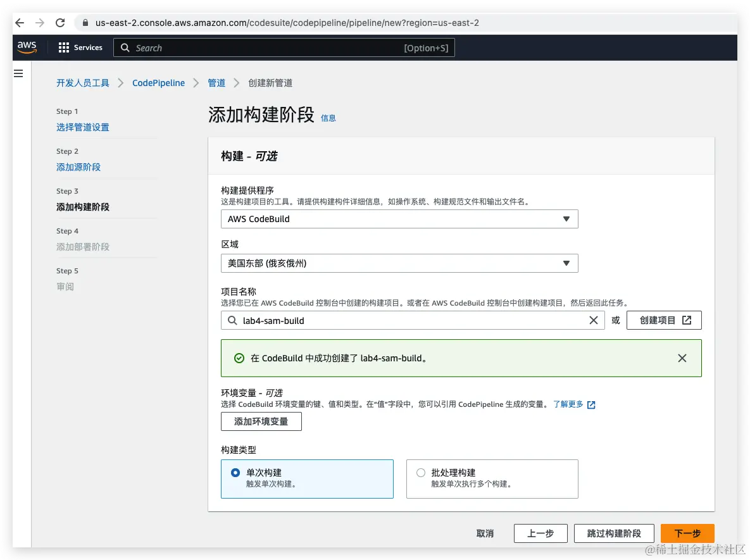Click Step 5 审阅 text

[65, 287]
